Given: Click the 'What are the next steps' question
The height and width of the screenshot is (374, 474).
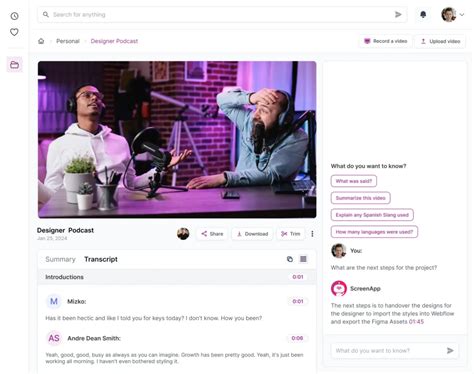Looking at the screenshot, I should [x=384, y=267].
